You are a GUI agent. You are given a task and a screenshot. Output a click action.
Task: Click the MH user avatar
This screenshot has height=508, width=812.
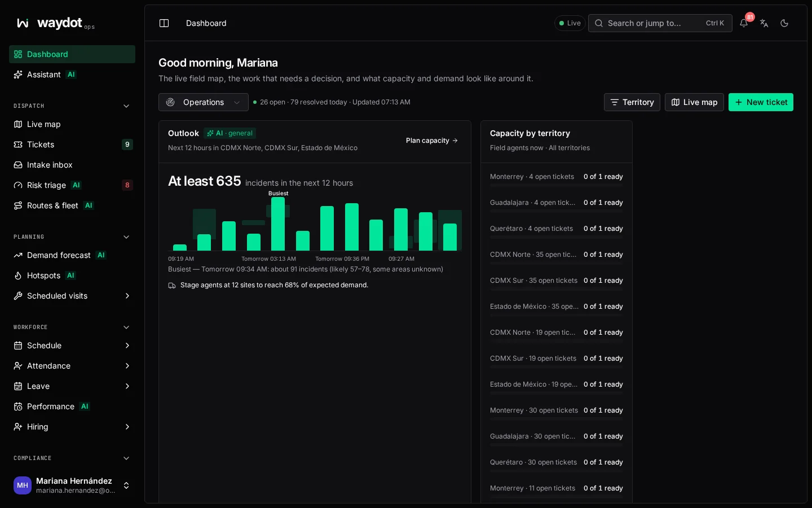coord(23,485)
